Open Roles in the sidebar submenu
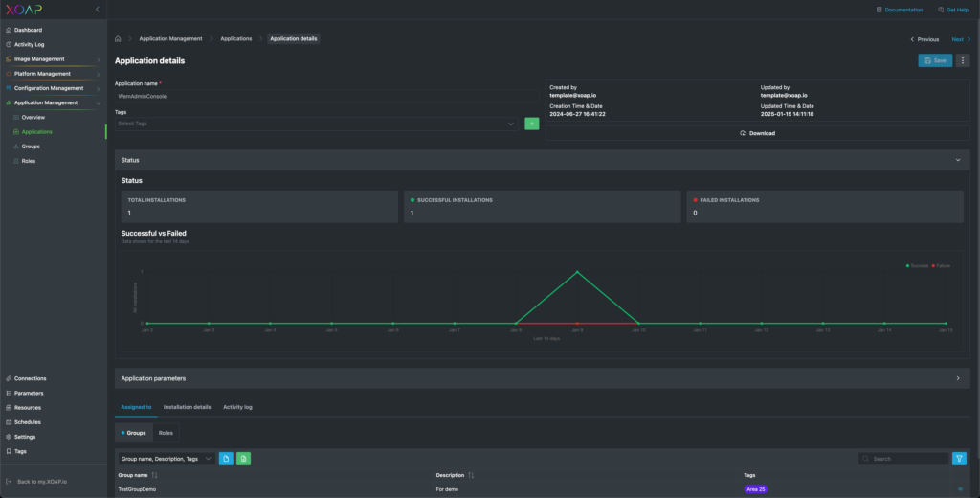This screenshot has width=980, height=498. coord(28,161)
